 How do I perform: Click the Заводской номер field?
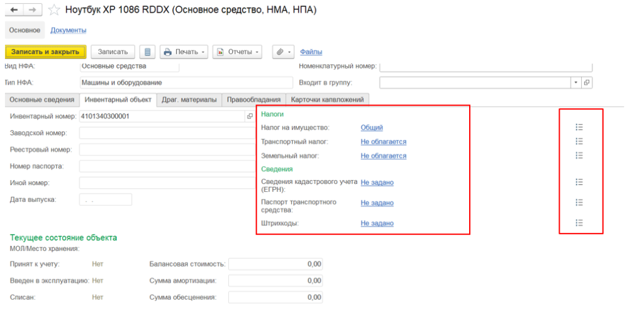click(167, 133)
